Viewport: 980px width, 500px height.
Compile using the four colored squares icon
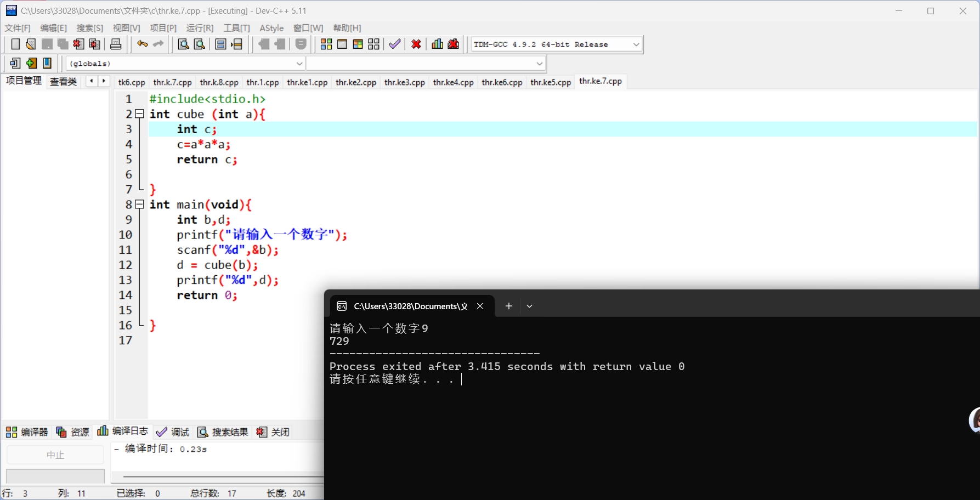(326, 44)
